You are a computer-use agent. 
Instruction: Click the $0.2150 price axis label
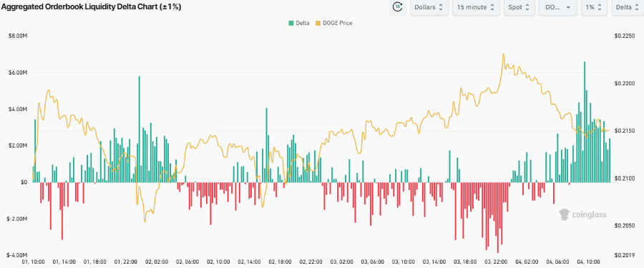click(624, 130)
